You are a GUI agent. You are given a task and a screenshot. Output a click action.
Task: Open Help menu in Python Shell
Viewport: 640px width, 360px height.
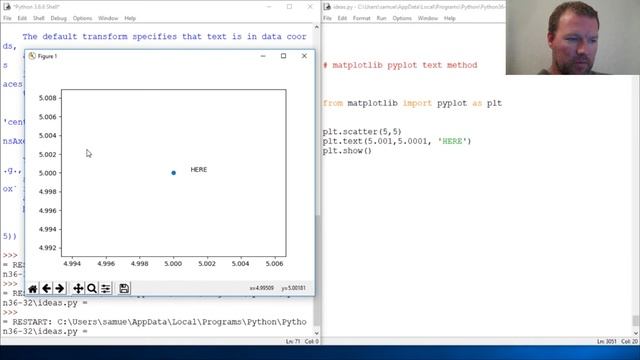(x=130, y=18)
